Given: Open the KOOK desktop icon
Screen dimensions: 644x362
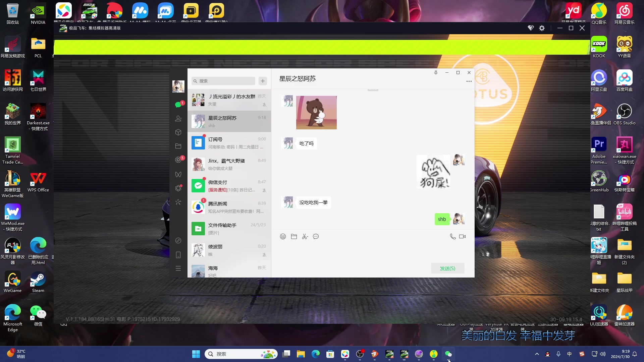Looking at the screenshot, I should 599,47.
